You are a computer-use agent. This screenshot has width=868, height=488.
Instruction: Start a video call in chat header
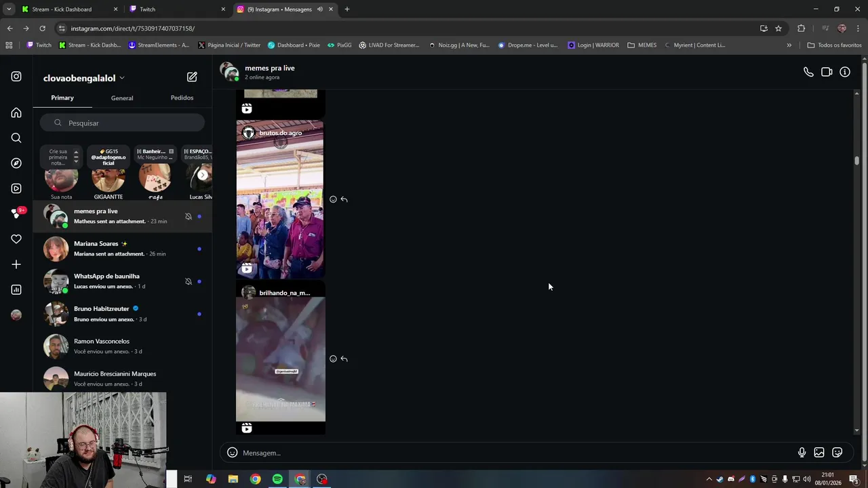point(827,72)
